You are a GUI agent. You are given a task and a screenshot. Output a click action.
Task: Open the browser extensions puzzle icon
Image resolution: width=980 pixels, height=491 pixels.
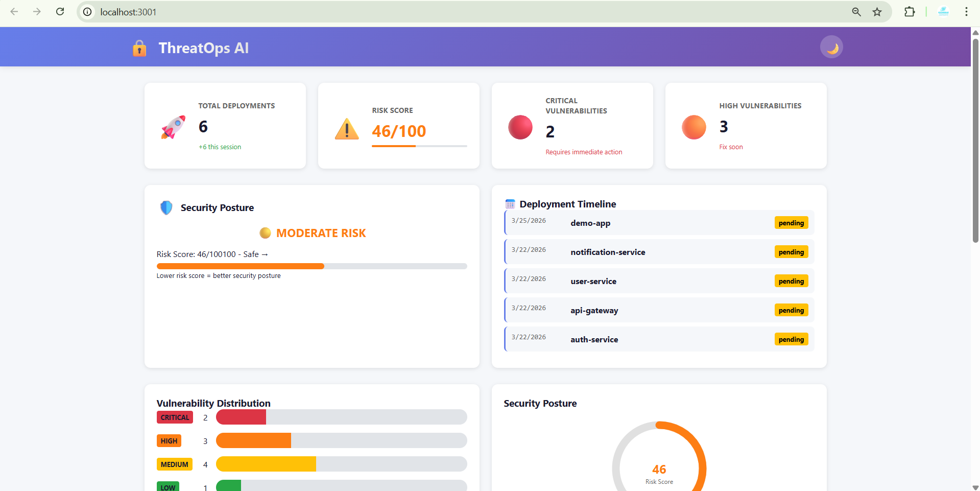tap(910, 12)
